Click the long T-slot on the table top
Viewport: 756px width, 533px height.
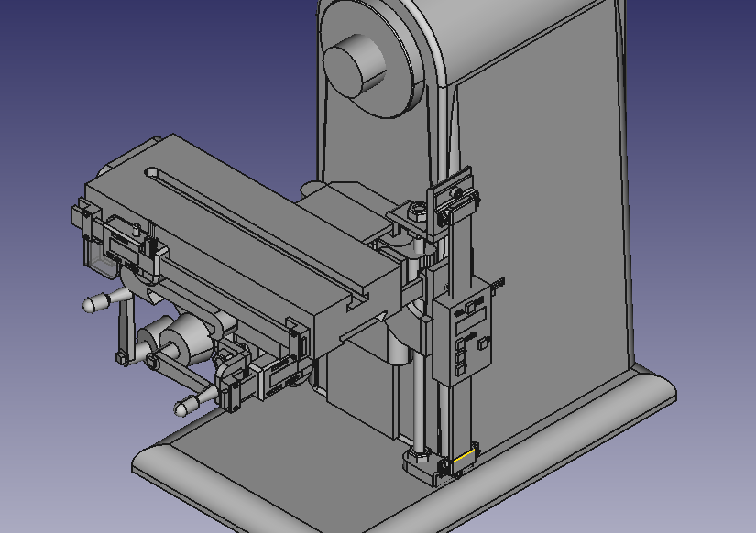pos(257,234)
